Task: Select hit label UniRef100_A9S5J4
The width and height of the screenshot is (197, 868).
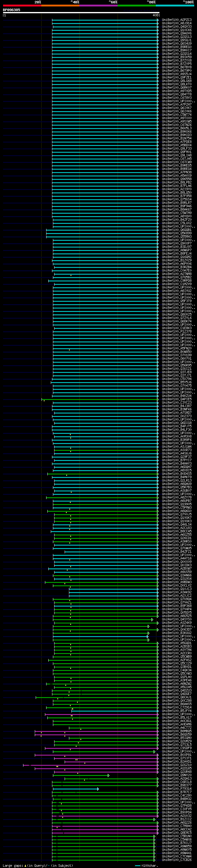Action: pyautogui.click(x=176, y=74)
